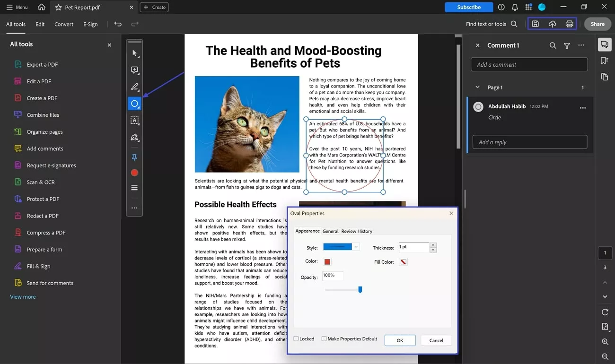Select the Oval drawing tool
This screenshot has height=364, width=615.
[134, 104]
